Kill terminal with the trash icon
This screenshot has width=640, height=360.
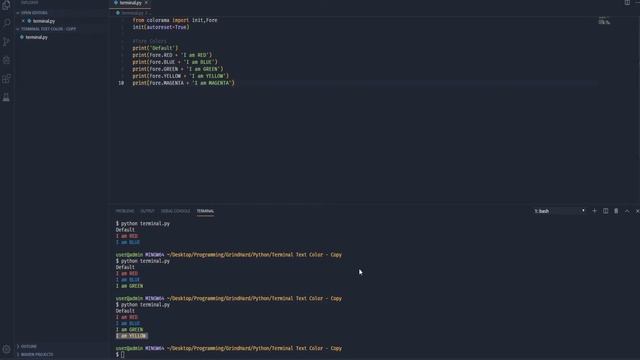[616, 211]
